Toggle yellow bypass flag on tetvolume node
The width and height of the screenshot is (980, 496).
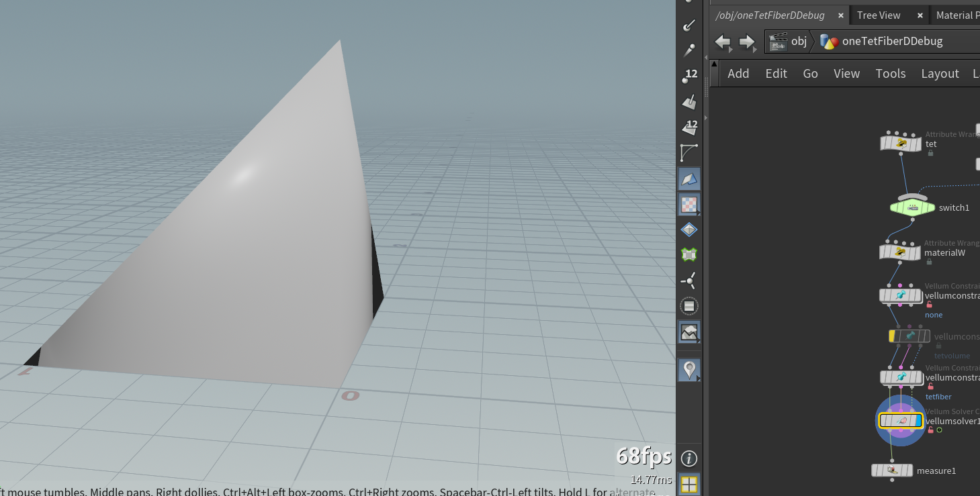892,336
